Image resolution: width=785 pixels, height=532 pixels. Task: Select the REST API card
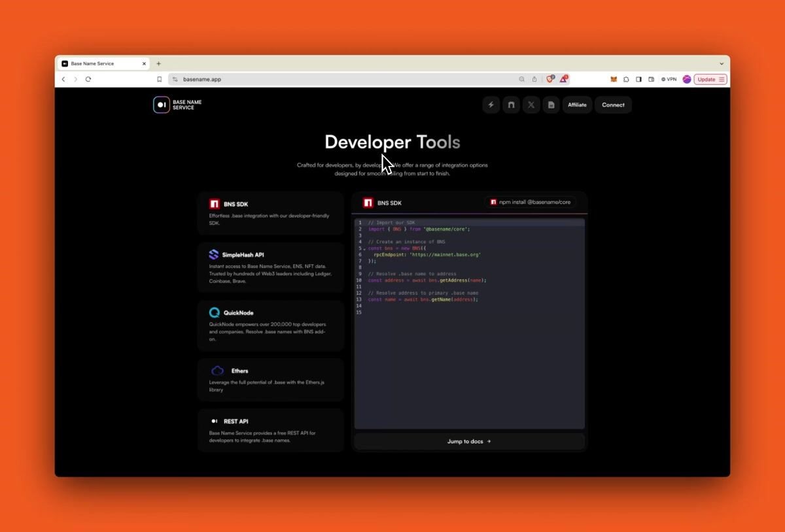coord(271,430)
